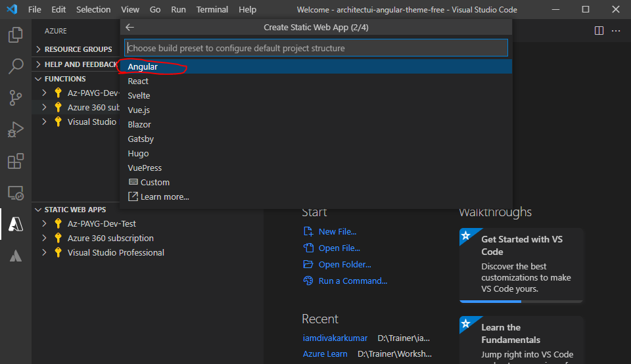The width and height of the screenshot is (631, 364).
Task: Click Learn more about build presets
Action: pyautogui.click(x=316, y=196)
